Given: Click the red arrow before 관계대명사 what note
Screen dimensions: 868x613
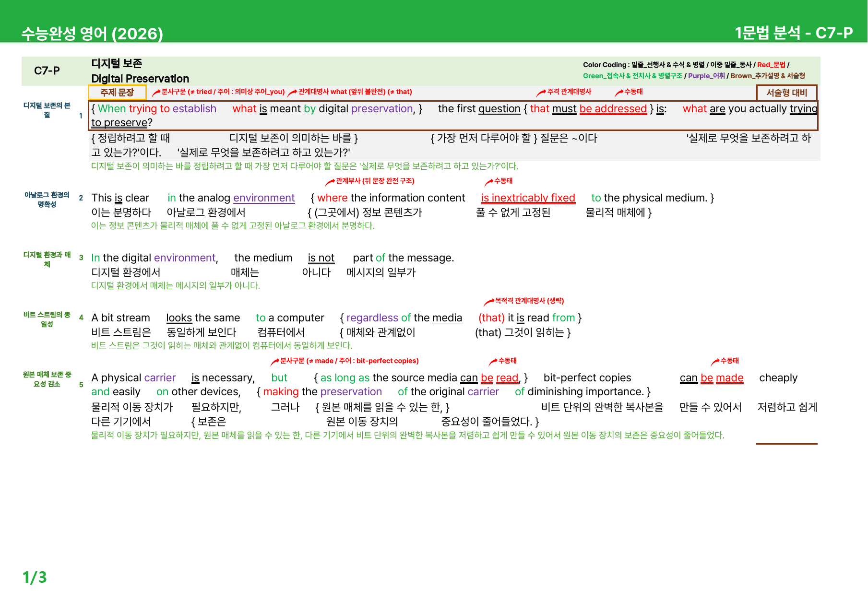Looking at the screenshot, I should click(292, 93).
